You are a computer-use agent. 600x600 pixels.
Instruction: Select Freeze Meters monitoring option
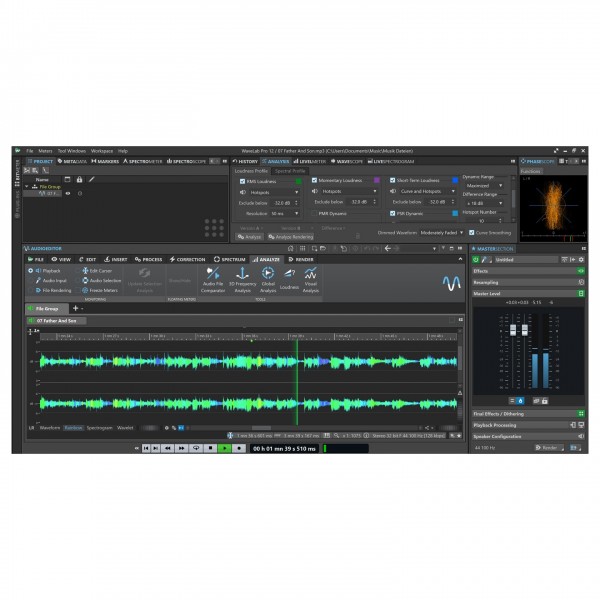point(100,290)
